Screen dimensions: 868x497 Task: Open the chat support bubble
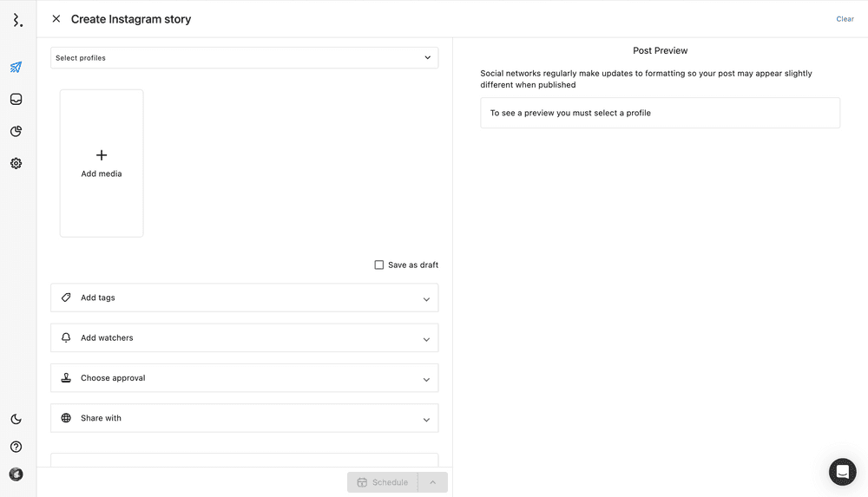(842, 472)
